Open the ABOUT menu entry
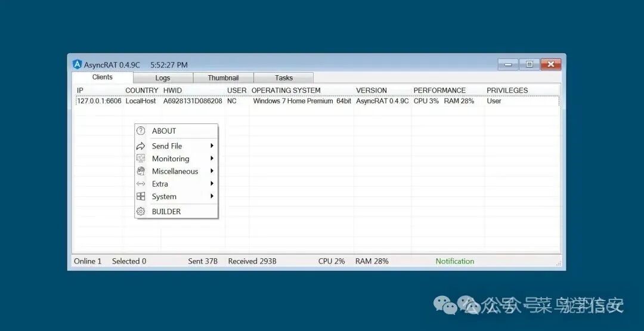This screenshot has height=331, width=644. [x=176, y=131]
